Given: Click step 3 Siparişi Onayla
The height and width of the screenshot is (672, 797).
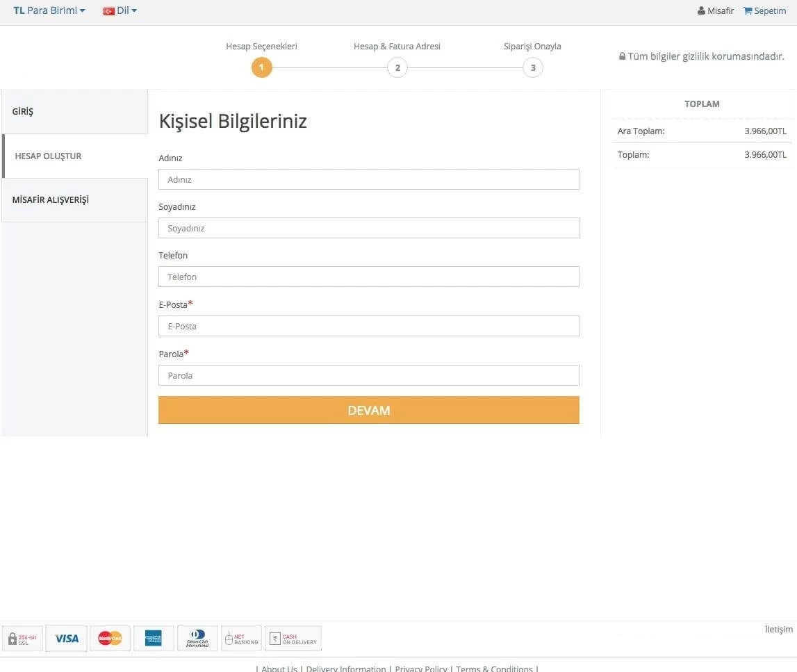Looking at the screenshot, I should [532, 67].
